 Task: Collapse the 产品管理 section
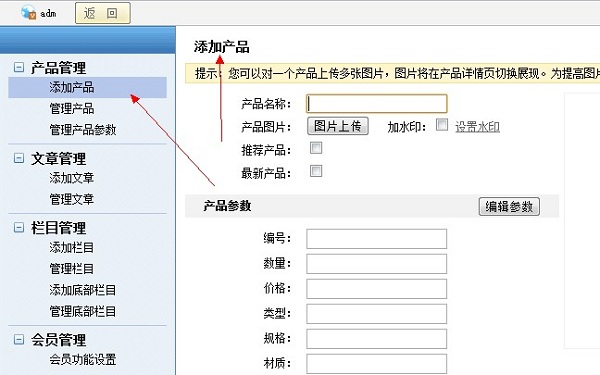(18, 67)
